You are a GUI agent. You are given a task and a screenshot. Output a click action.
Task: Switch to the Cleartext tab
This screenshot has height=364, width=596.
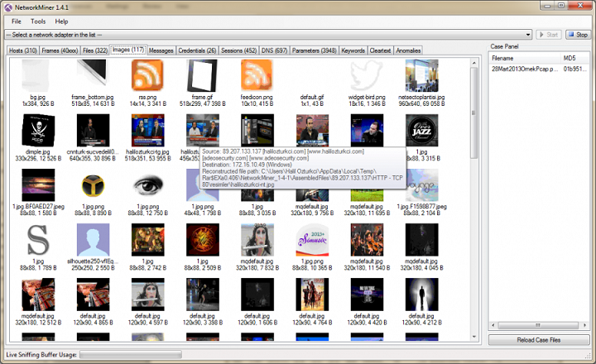380,50
